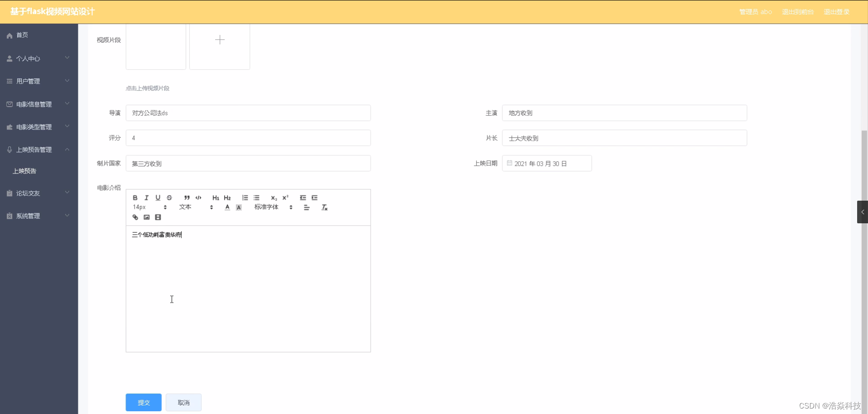Screen dimensions: 868x414
Task: Insert a code block using the editor toolbar
Action: 198,197
